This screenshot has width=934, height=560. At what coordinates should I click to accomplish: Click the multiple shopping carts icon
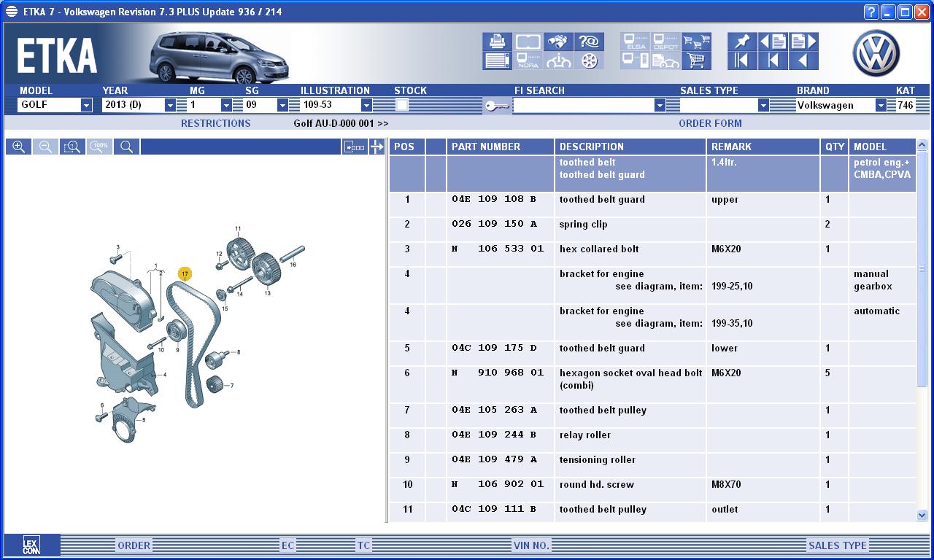[x=697, y=41]
